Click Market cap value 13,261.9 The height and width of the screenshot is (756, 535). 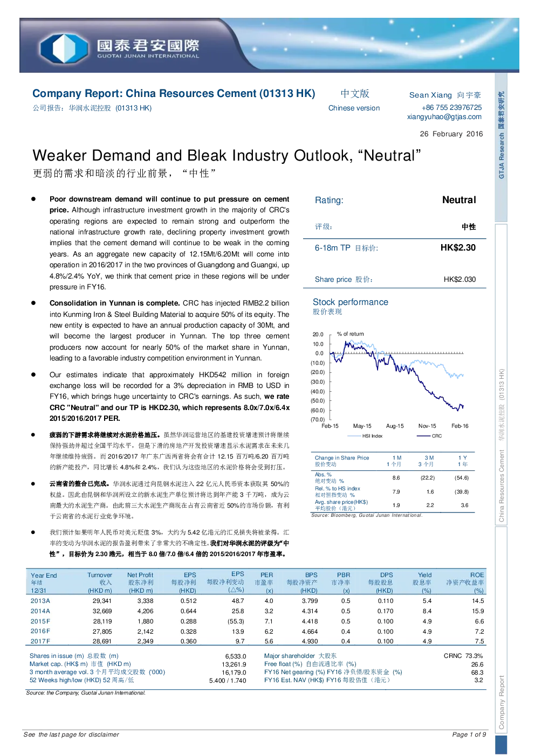tap(234, 664)
